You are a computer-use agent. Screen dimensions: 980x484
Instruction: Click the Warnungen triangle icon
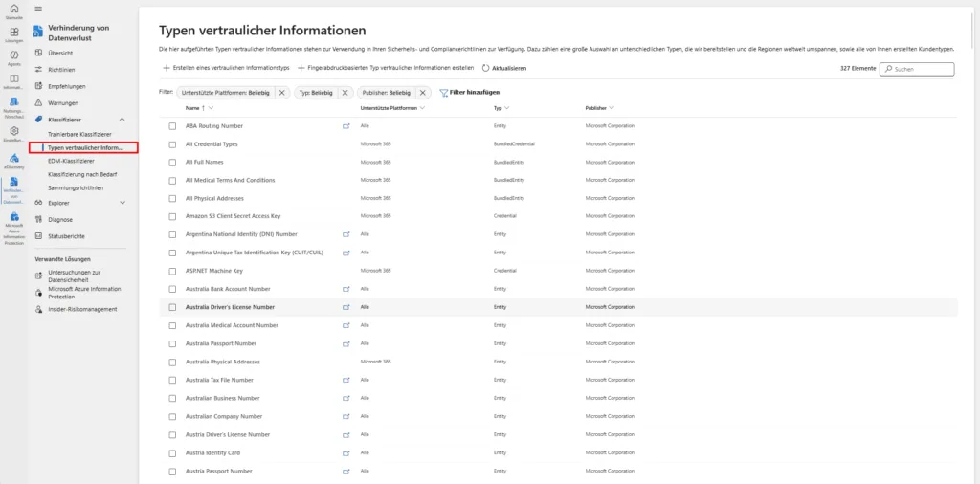(38, 102)
